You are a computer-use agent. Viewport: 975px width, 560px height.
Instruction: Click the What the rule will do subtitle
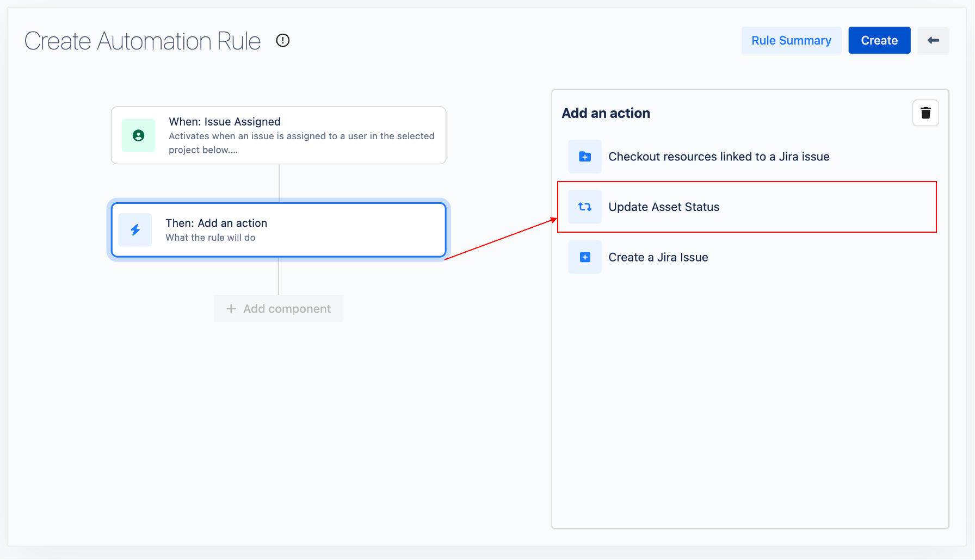point(210,238)
